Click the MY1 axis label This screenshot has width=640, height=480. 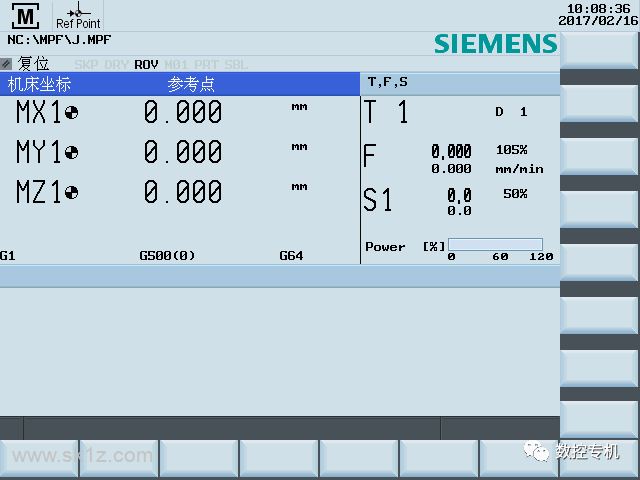[39, 152]
